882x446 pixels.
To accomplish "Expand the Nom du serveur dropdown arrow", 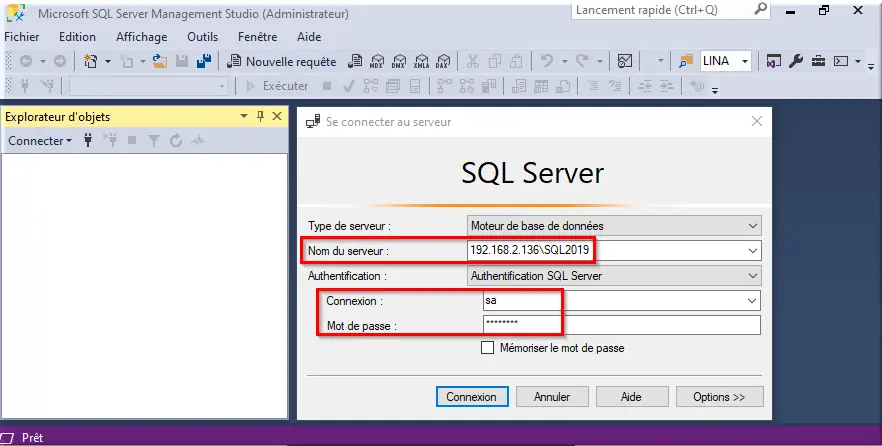I will (753, 251).
